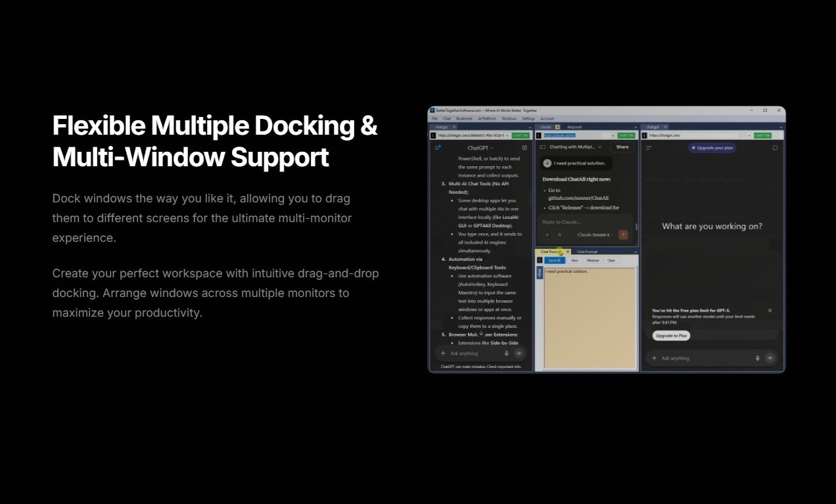Open the File menu
Image resolution: width=836 pixels, height=504 pixels.
point(434,118)
